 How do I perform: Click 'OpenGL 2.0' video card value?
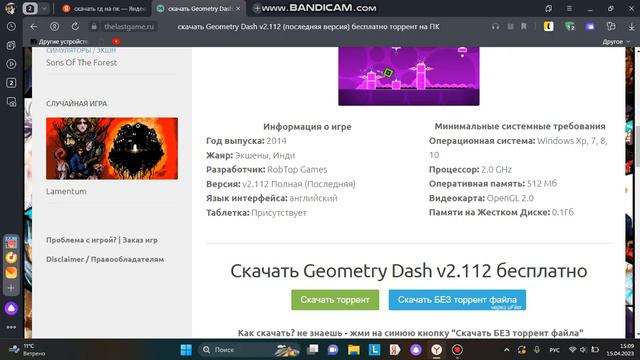pos(510,198)
